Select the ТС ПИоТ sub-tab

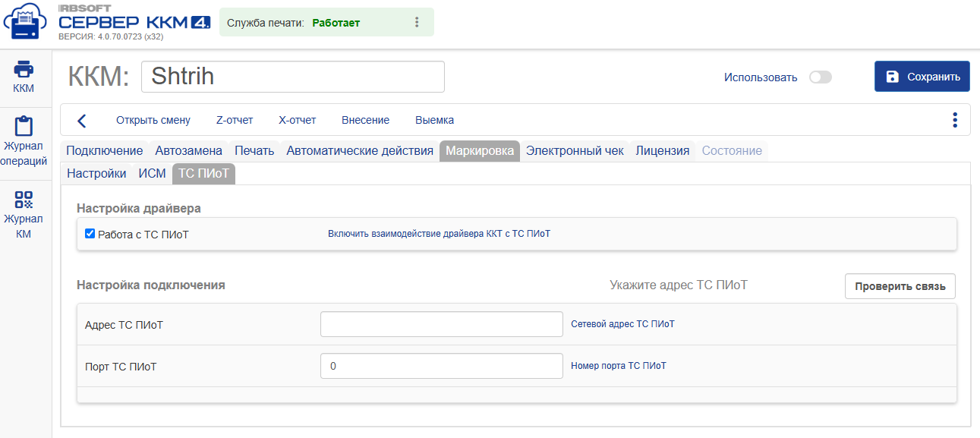click(204, 173)
